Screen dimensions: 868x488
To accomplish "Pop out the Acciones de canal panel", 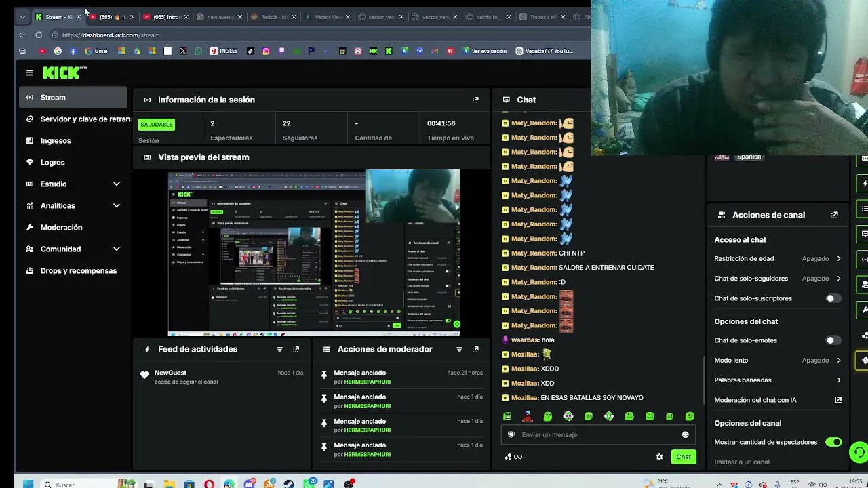I will pyautogui.click(x=835, y=215).
